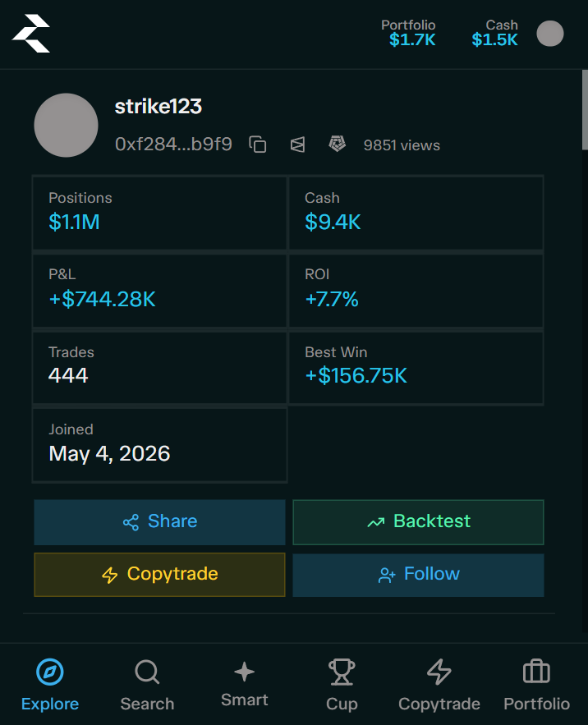Click the Trades 444 value
The width and height of the screenshot is (588, 725).
68,375
